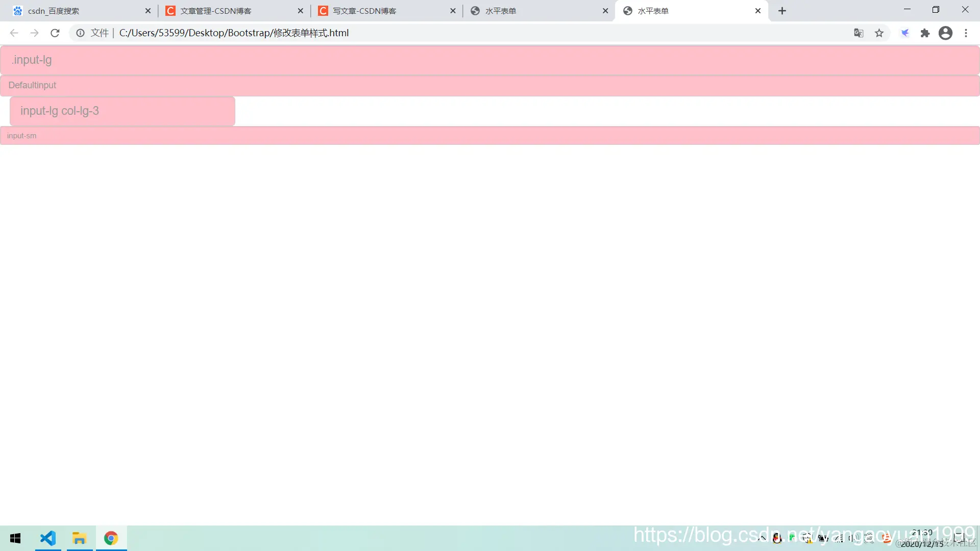This screenshot has width=980, height=551.
Task: Click the input-sm text field
Action: tap(490, 136)
